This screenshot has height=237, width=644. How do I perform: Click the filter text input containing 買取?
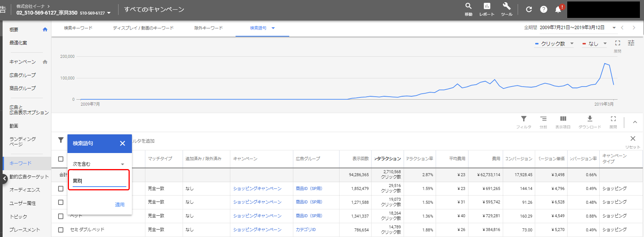pyautogui.click(x=99, y=181)
